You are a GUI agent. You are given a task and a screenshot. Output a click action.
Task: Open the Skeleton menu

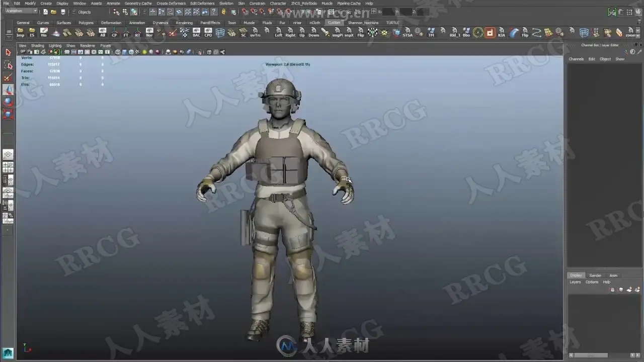(226, 3)
